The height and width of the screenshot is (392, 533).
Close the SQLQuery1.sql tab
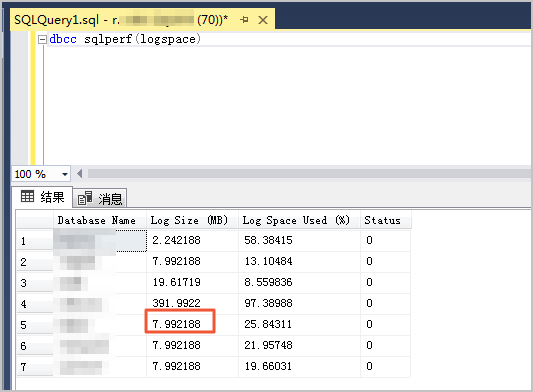pyautogui.click(x=263, y=20)
